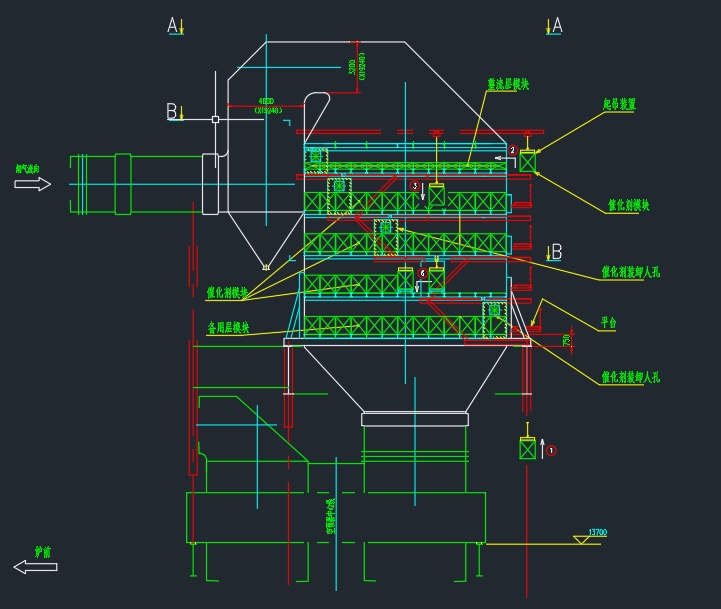The width and height of the screenshot is (721, 609).
Task: Click the circled step number 1
Action: pyautogui.click(x=551, y=450)
